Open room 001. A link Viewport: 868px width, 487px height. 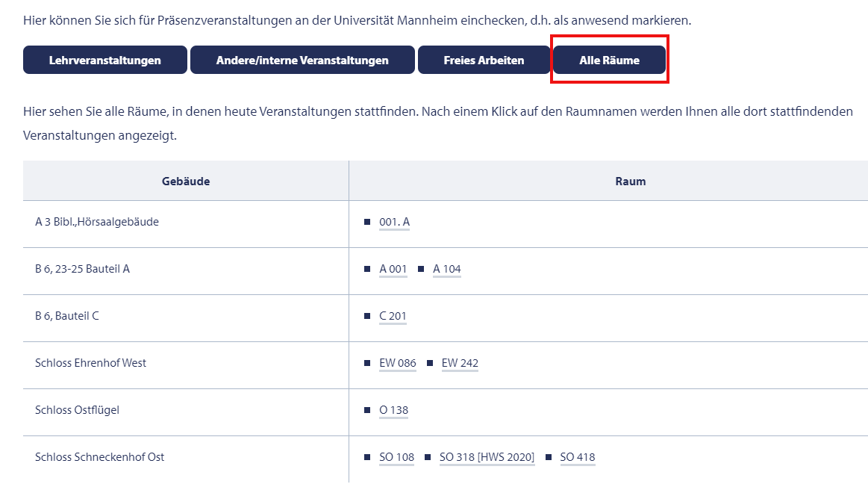point(394,222)
